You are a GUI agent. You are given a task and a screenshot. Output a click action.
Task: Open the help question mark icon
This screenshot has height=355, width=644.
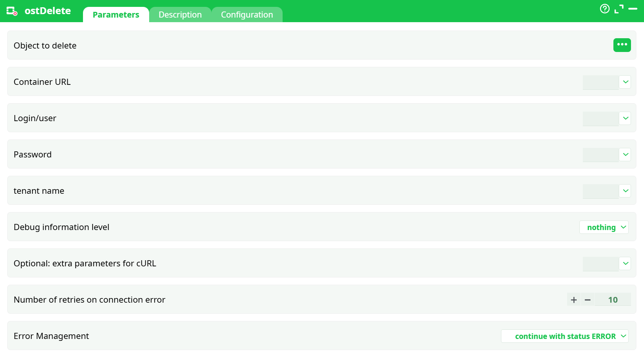click(x=605, y=9)
